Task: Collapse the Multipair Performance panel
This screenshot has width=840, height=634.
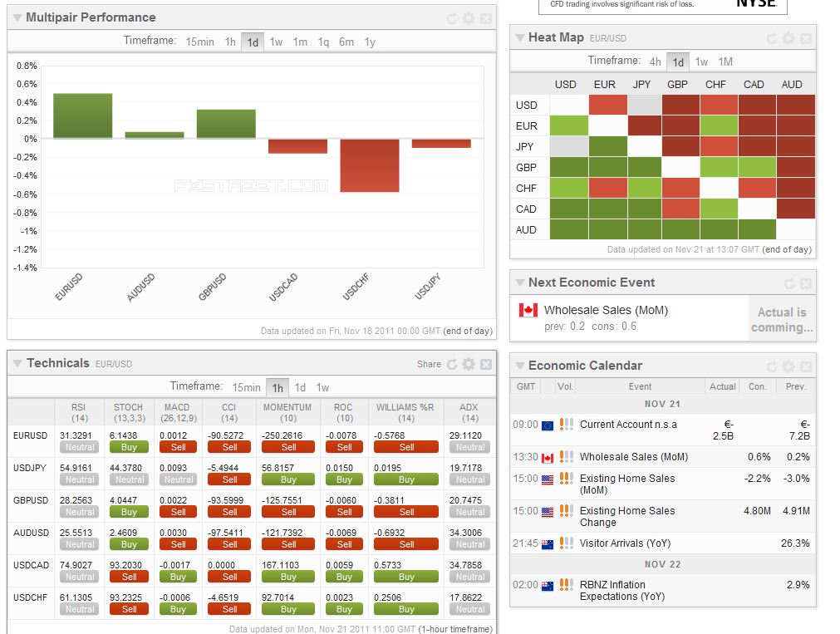Action: 17,17
